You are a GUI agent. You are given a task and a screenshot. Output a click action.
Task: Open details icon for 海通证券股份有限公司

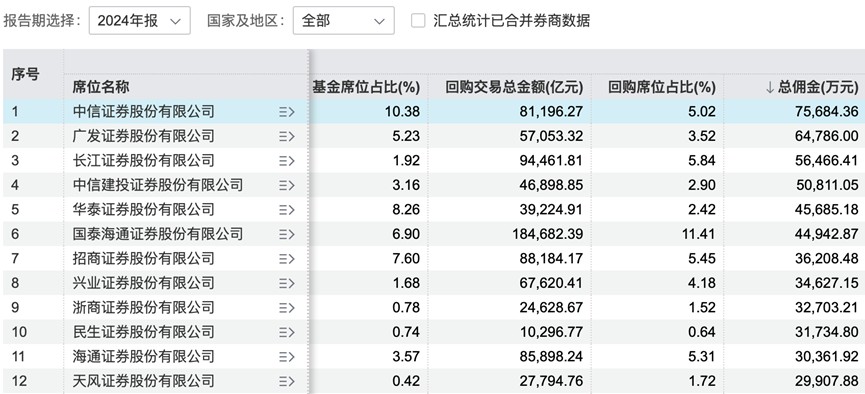287,356
